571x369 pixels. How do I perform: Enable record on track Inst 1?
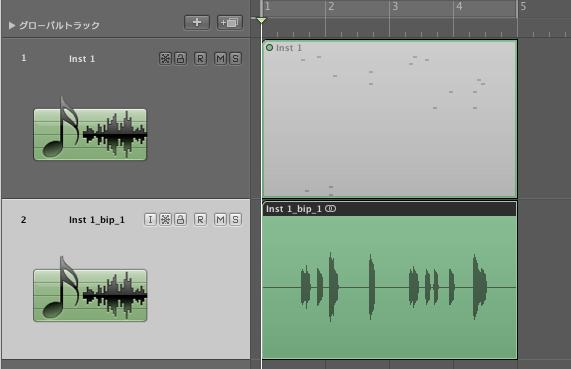pyautogui.click(x=200, y=58)
